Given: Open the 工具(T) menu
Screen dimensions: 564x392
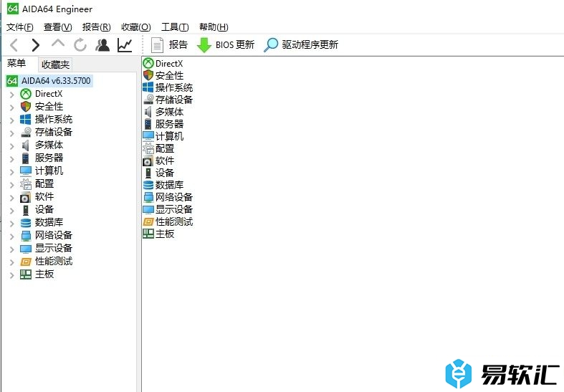Looking at the screenshot, I should point(175,27).
